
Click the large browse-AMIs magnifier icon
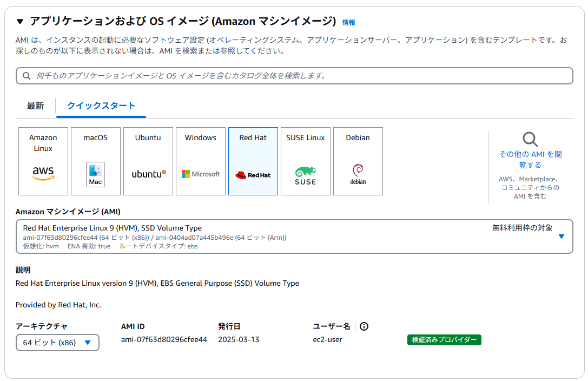(x=530, y=139)
